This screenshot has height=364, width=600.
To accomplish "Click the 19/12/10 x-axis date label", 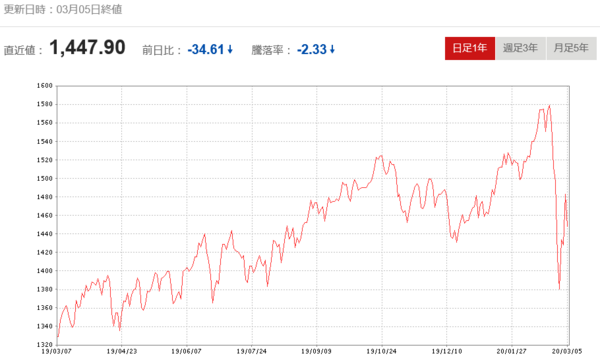I will [447, 351].
